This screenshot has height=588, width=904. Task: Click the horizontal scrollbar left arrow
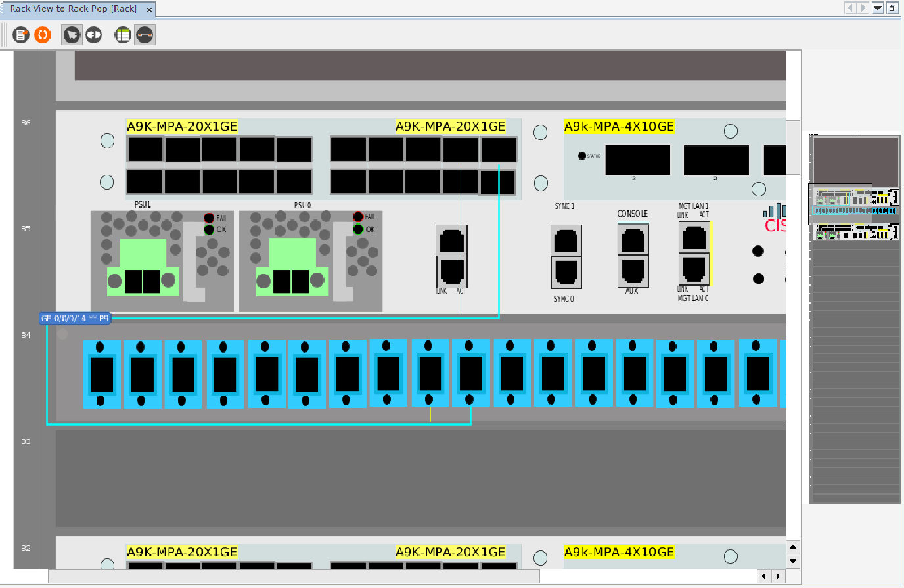(x=763, y=576)
